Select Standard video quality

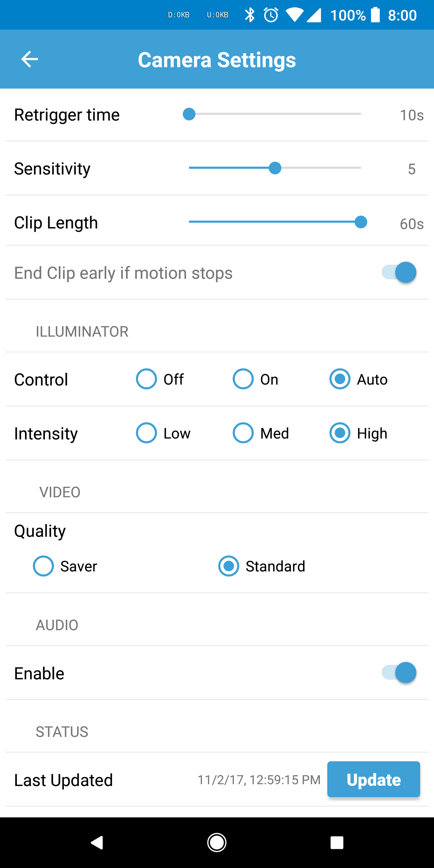(x=229, y=566)
